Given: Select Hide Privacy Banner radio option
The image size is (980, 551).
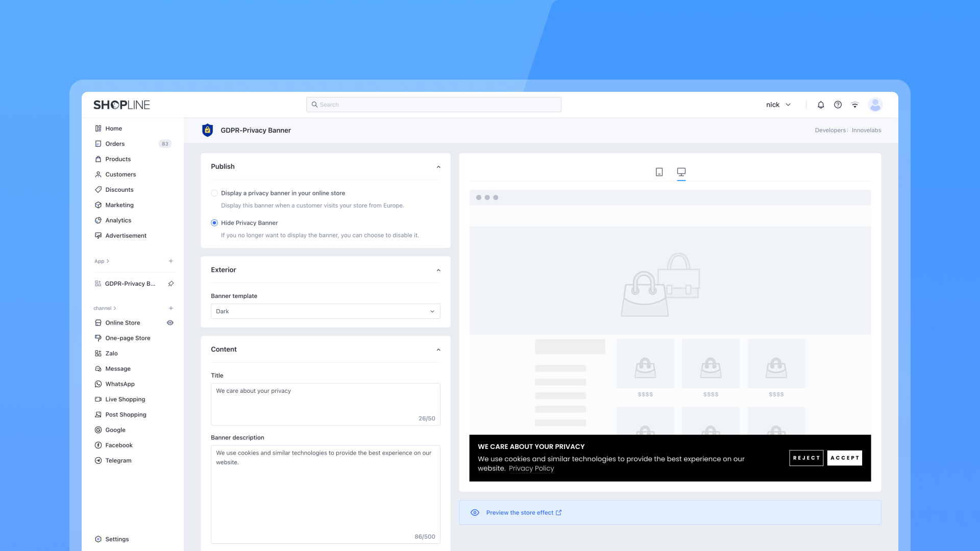Looking at the screenshot, I should tap(214, 223).
